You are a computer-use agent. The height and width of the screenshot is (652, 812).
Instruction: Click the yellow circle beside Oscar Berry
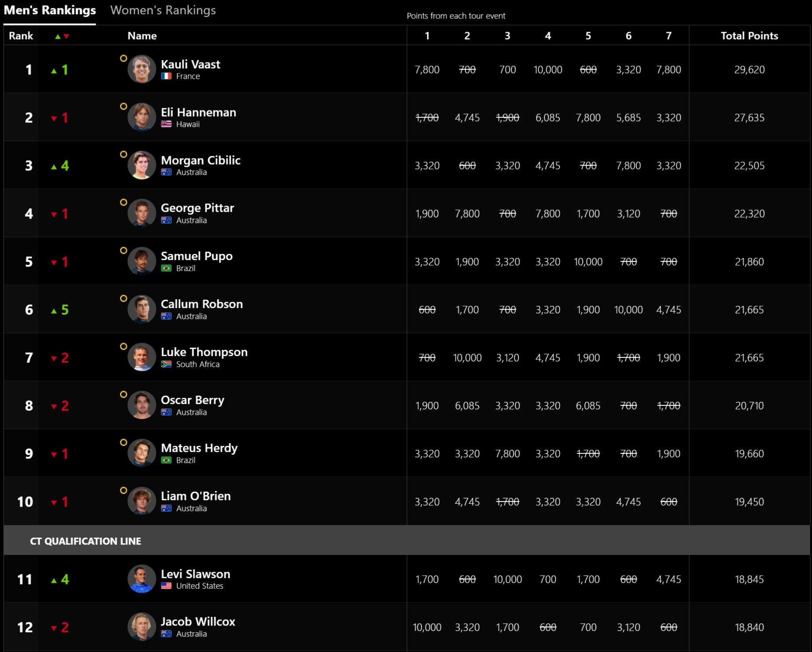pos(124,394)
